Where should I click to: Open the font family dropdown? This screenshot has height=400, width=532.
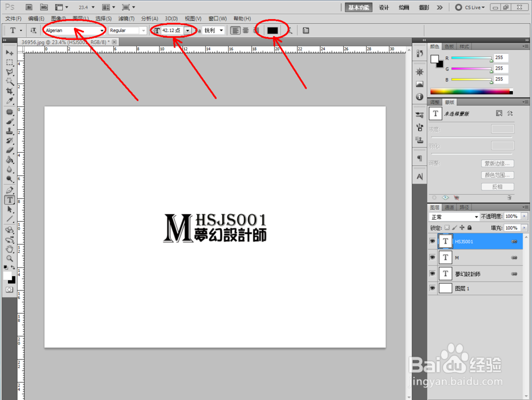[x=102, y=31]
